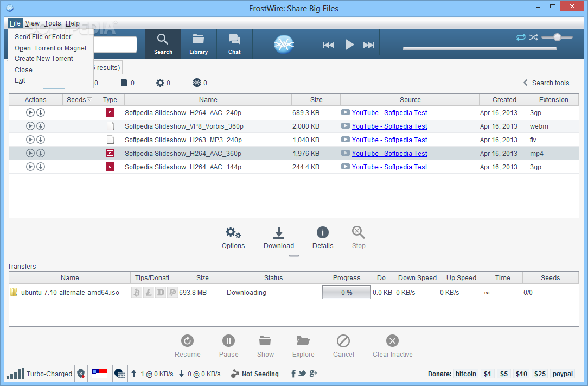Clear Inactive transfers
This screenshot has width=588, height=386.
[x=393, y=346]
